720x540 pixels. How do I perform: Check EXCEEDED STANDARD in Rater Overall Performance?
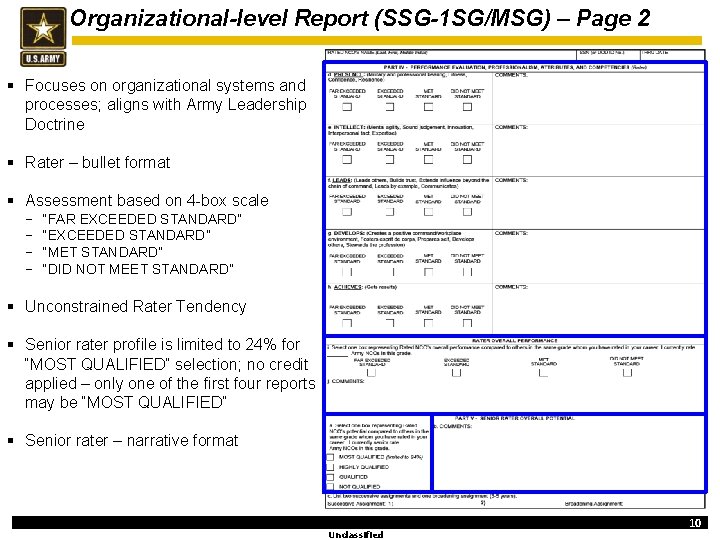pos(456,373)
